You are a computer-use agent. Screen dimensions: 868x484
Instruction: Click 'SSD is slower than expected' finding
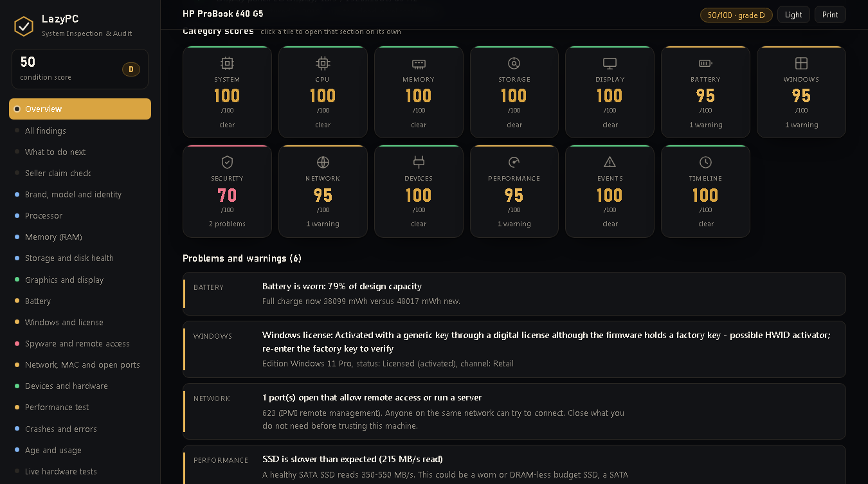coord(352,459)
